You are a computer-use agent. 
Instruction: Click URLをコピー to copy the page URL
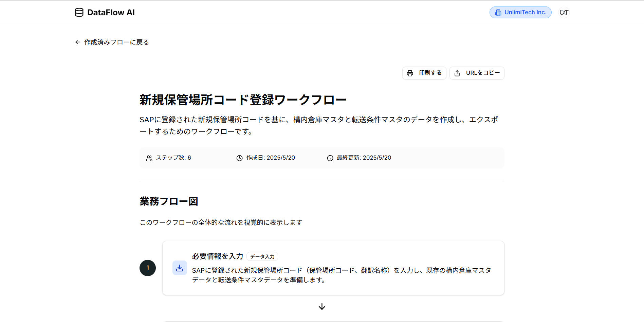[x=477, y=73]
